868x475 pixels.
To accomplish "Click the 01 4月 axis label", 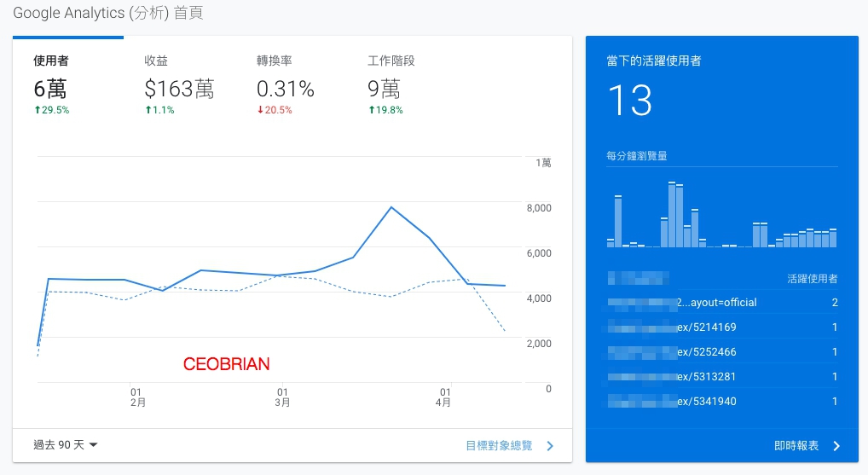I will (x=443, y=397).
